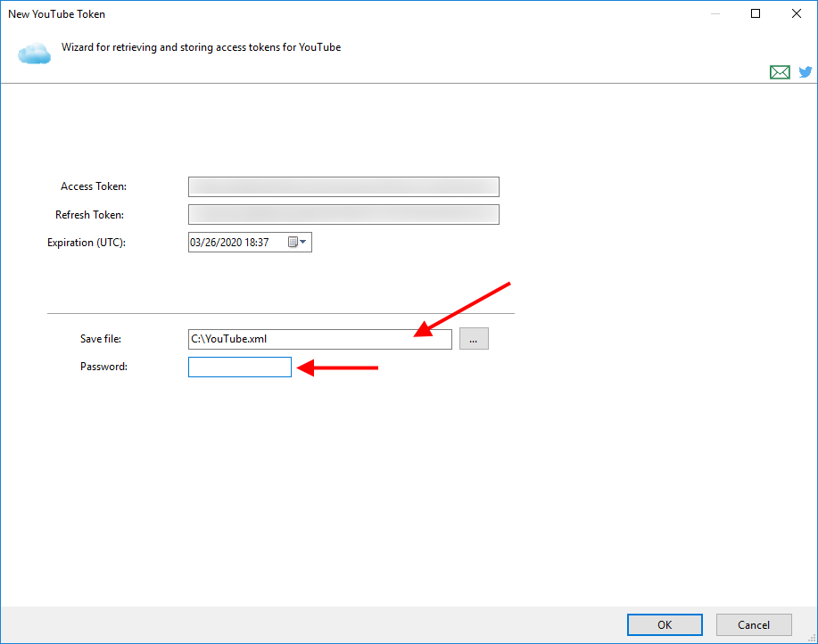The image size is (818, 644).
Task: Click the wizard description heading text
Action: (201, 47)
